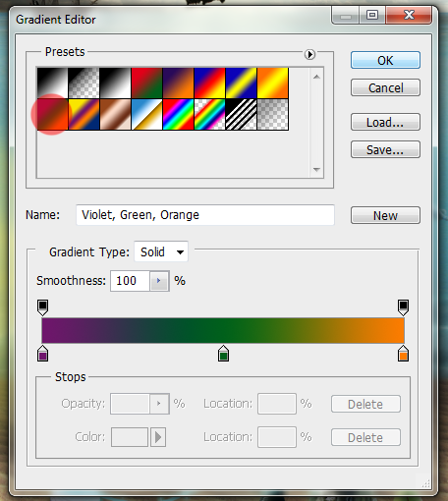Pick the Blue, Yellow, Blue preset

241,83
